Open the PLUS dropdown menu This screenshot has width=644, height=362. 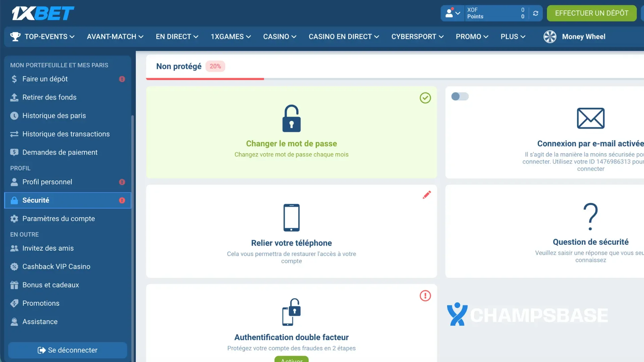(513, 37)
